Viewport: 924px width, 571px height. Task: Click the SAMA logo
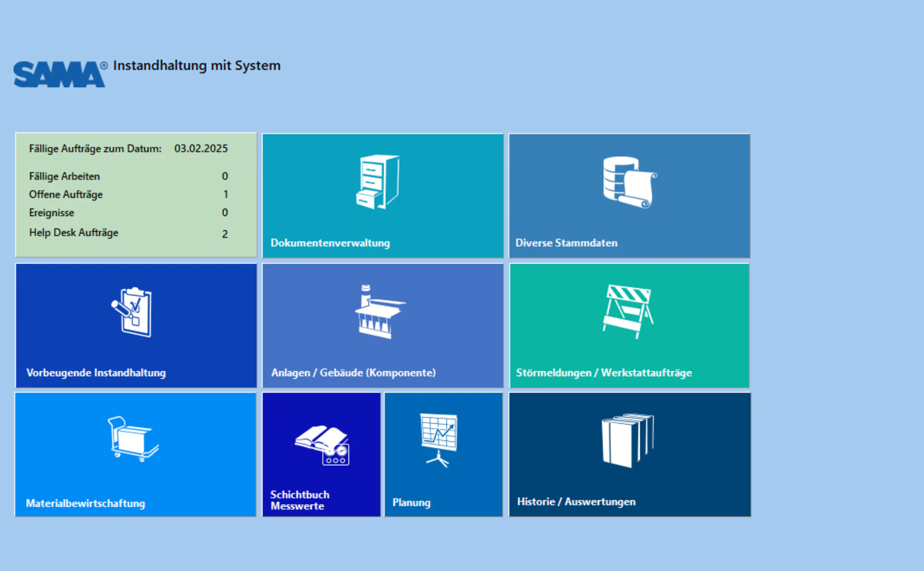59,74
